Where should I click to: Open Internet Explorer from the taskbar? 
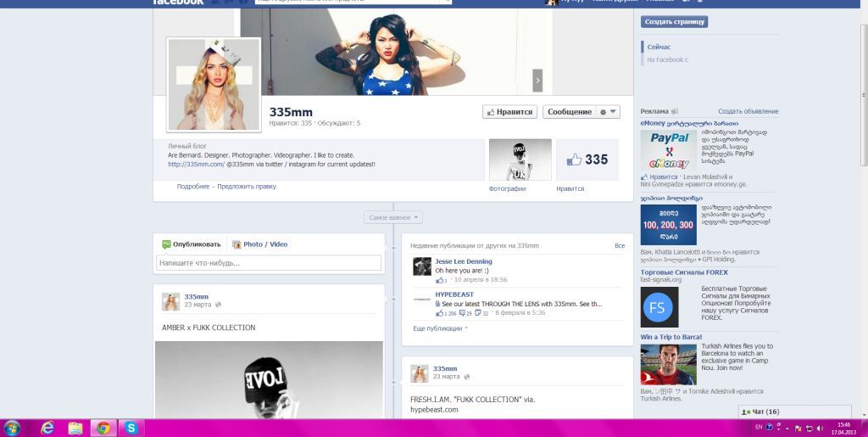[47, 429]
